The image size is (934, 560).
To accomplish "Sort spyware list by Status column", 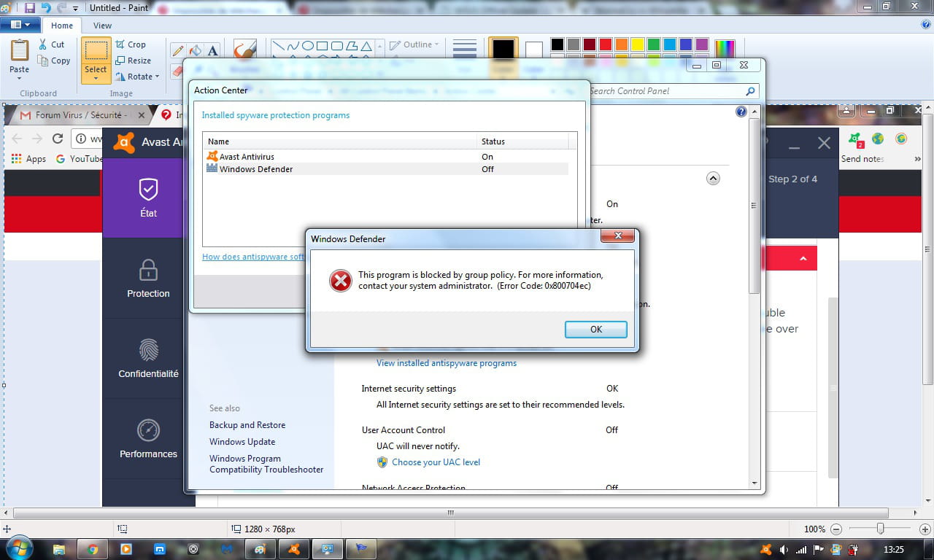I will coord(523,141).
